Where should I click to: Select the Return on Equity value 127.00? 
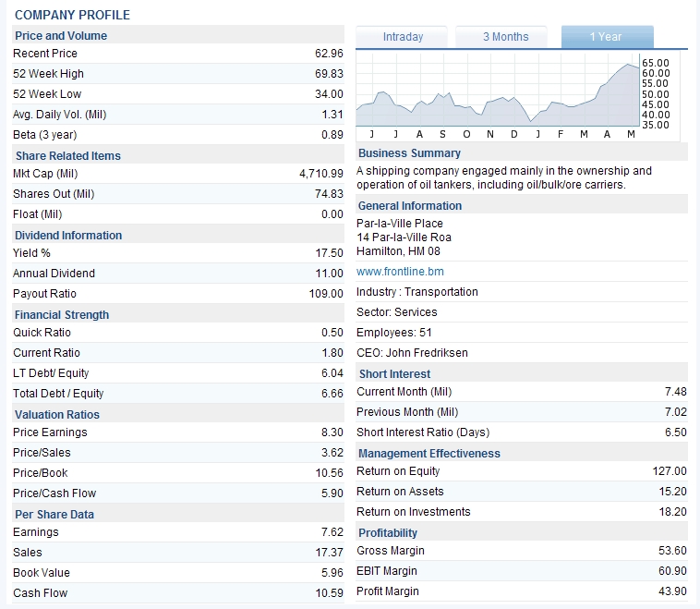pyautogui.click(x=670, y=471)
